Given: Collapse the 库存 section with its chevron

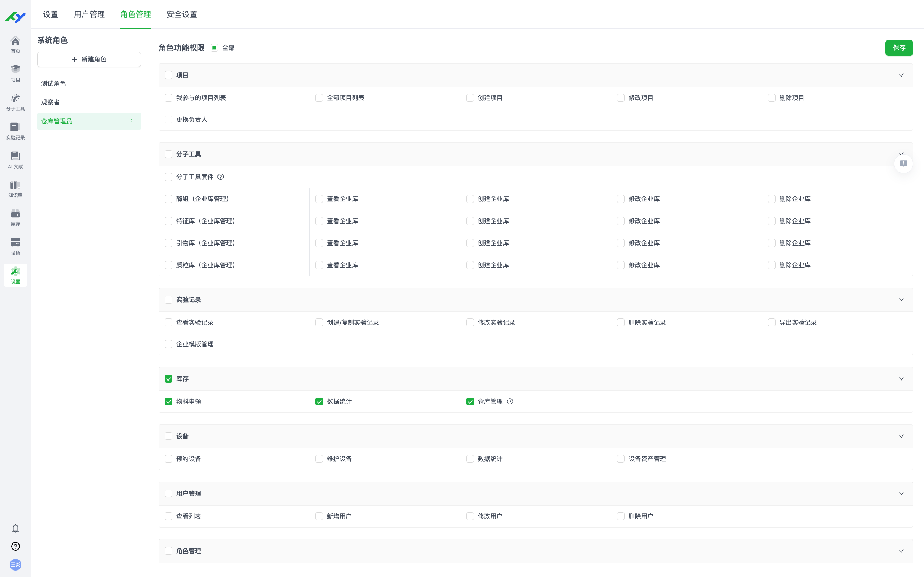Looking at the screenshot, I should pyautogui.click(x=901, y=378).
